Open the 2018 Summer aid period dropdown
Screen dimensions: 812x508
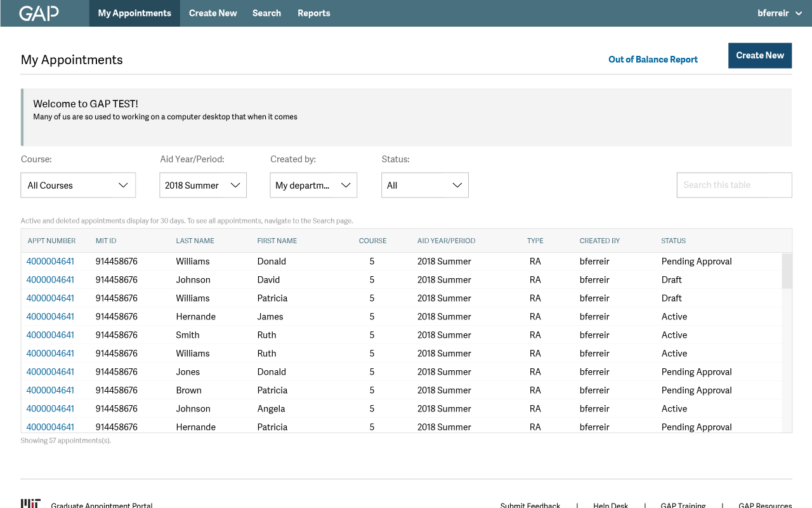(202, 185)
